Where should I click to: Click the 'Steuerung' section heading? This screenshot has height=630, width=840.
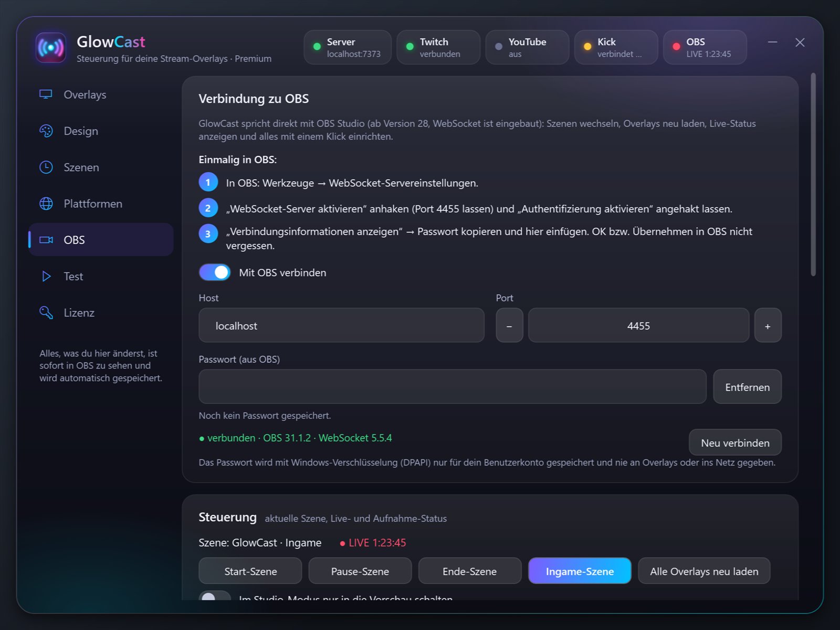[x=227, y=517]
